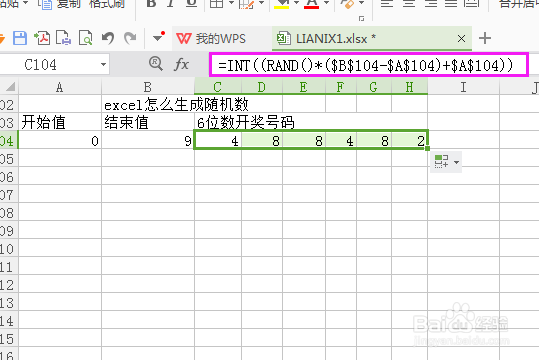Add a new document tab with plus button
539x360 pixels.
point(485,38)
